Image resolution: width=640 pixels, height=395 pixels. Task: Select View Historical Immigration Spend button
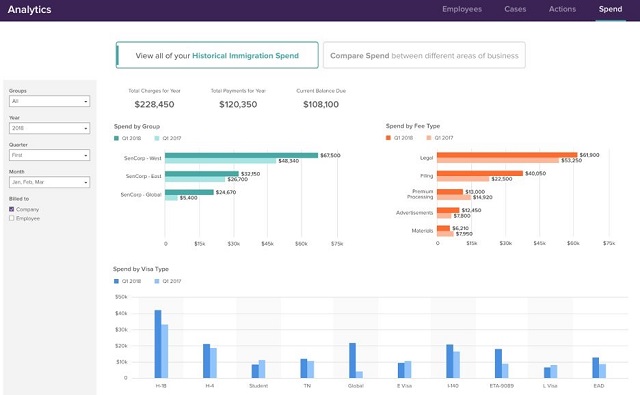(x=217, y=55)
